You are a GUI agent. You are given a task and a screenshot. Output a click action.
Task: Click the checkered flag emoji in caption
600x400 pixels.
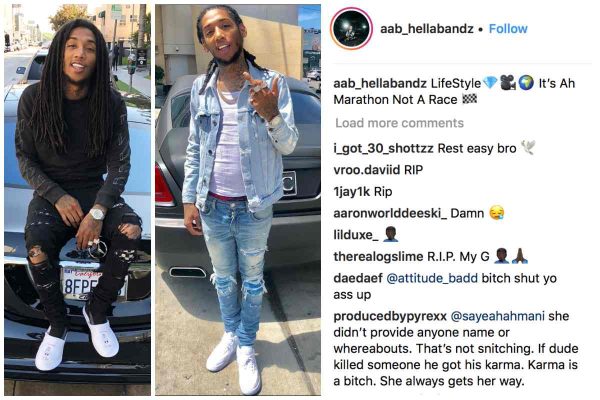click(470, 99)
